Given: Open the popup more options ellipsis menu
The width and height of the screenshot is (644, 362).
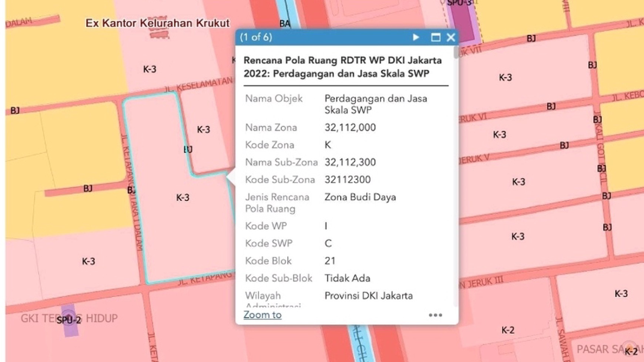Looking at the screenshot, I should [x=435, y=315].
